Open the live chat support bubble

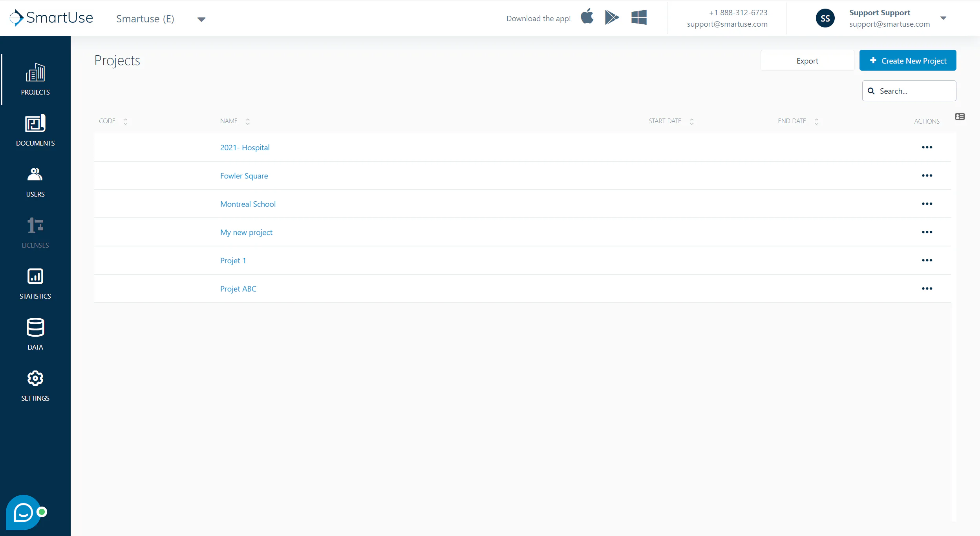point(24,512)
